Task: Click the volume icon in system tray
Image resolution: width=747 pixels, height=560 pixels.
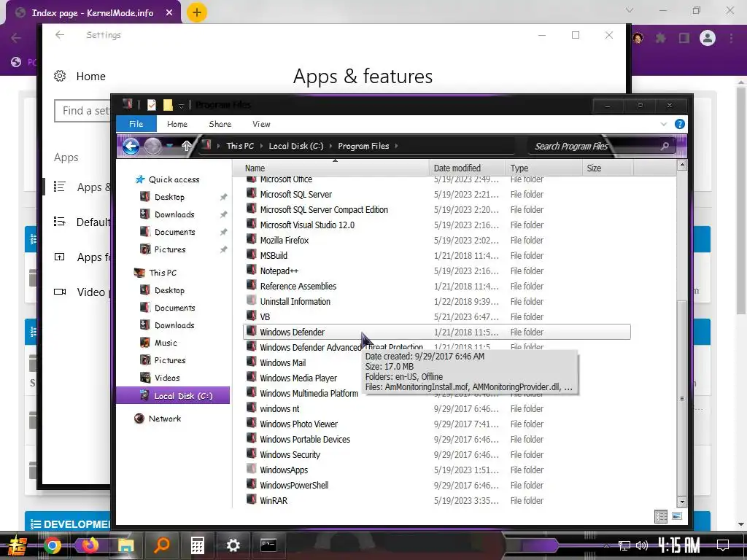Action: [642, 545]
